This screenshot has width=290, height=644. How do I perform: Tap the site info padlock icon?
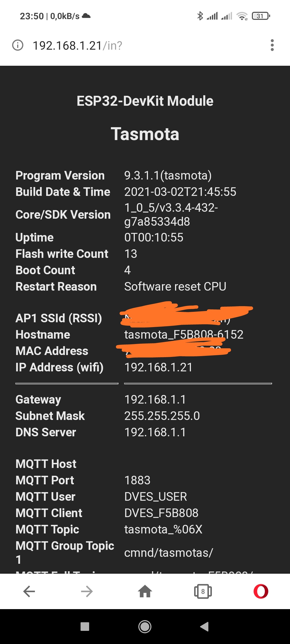pyautogui.click(x=18, y=45)
